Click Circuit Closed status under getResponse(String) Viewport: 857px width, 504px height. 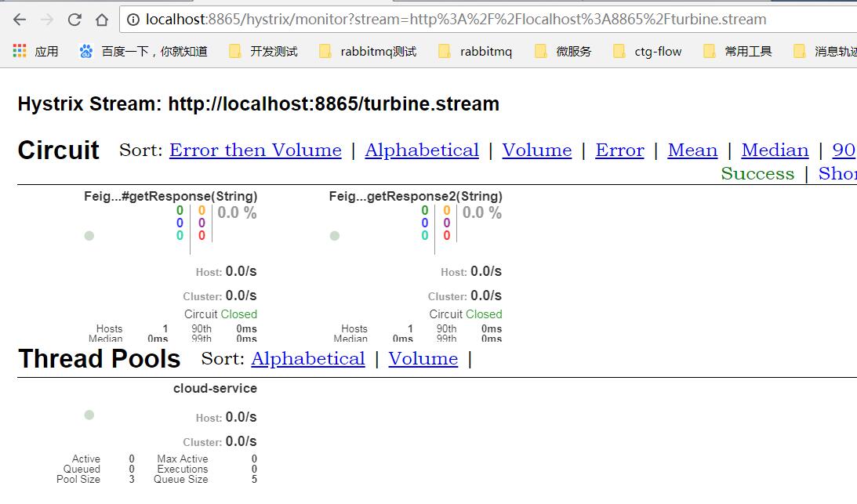tap(220, 314)
